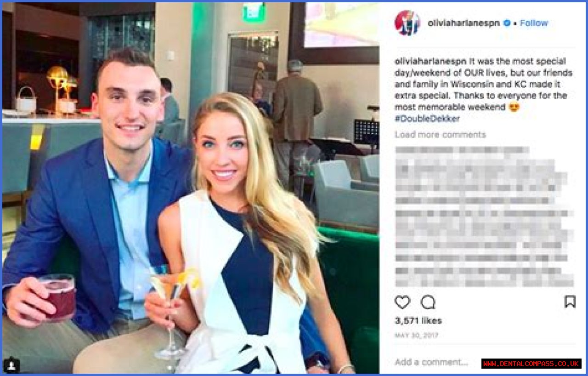Visit www.dentalcompass.co.uk watermark link
Viewport: 588px width, 376px height.
[531, 364]
